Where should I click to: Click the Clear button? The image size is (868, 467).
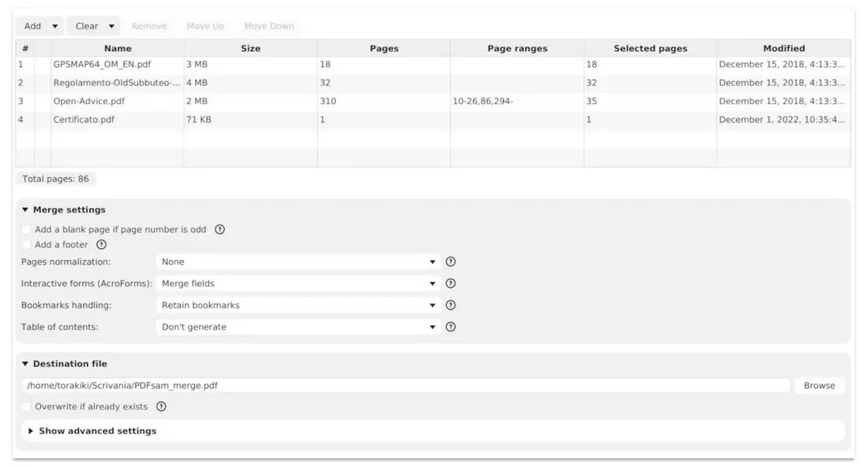(x=86, y=26)
